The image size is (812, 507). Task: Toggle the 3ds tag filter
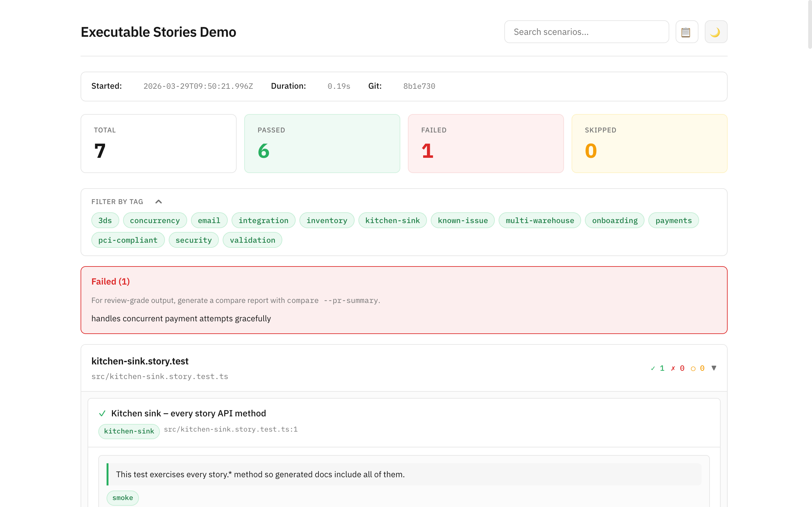click(x=105, y=220)
